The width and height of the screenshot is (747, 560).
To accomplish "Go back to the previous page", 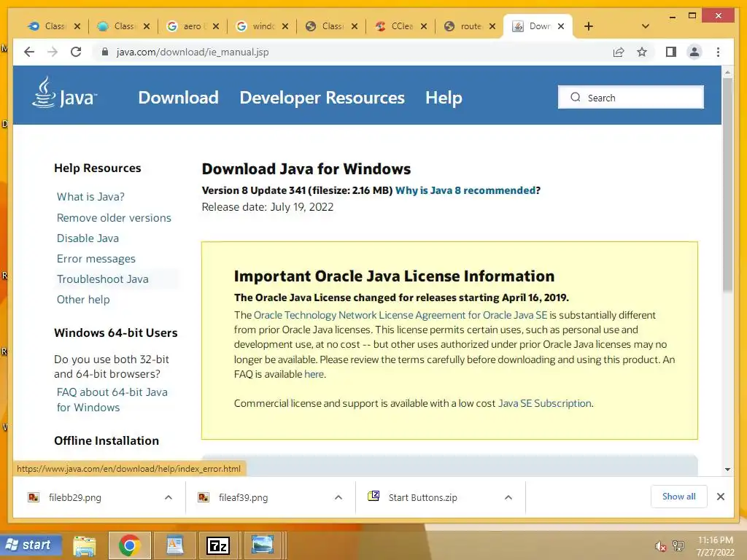I will 29,52.
